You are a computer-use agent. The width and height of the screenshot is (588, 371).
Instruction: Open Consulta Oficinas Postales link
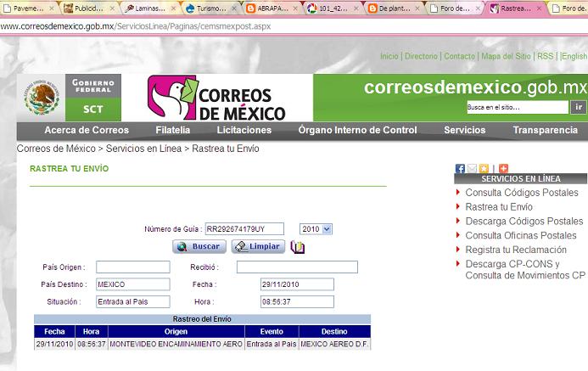[521, 235]
